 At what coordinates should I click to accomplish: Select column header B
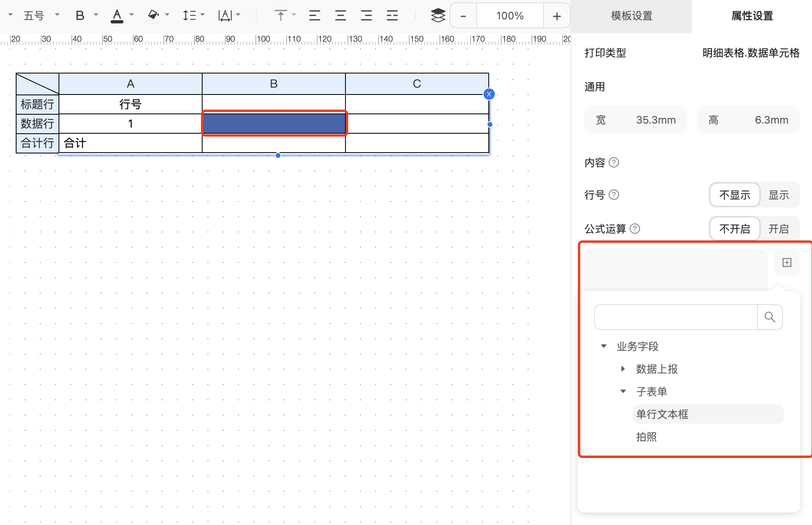coord(274,84)
